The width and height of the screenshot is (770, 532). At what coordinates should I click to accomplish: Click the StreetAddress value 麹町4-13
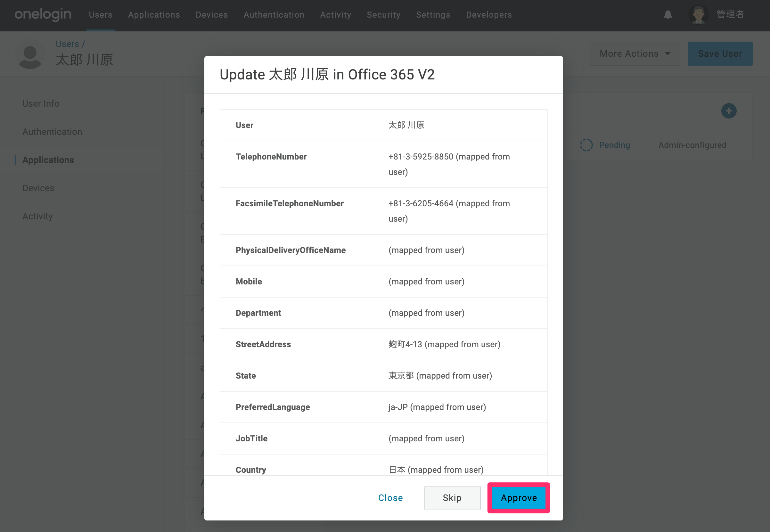(x=405, y=344)
